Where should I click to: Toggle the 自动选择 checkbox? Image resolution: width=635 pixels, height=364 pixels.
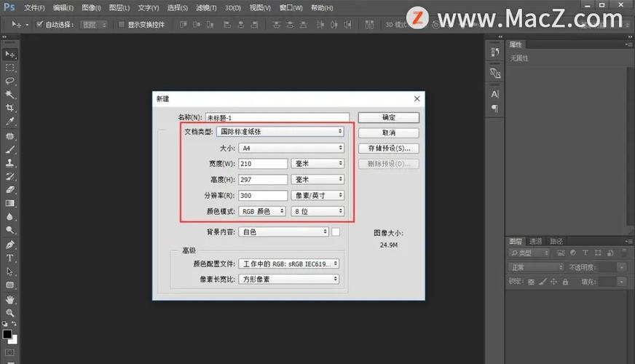pyautogui.click(x=39, y=25)
